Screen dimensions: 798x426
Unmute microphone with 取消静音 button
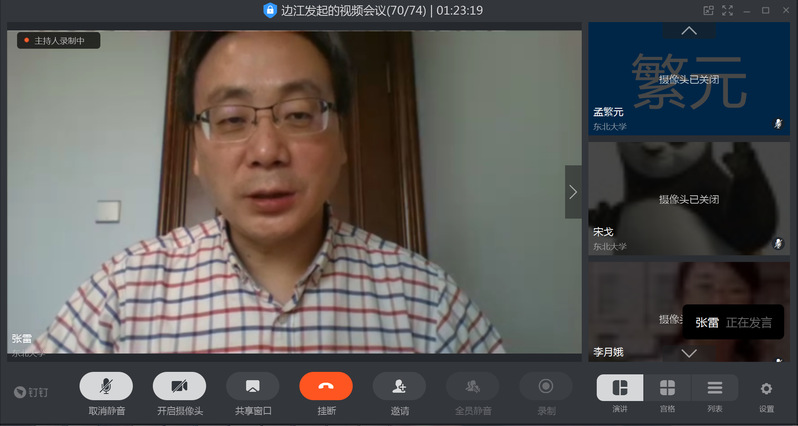[x=106, y=386]
